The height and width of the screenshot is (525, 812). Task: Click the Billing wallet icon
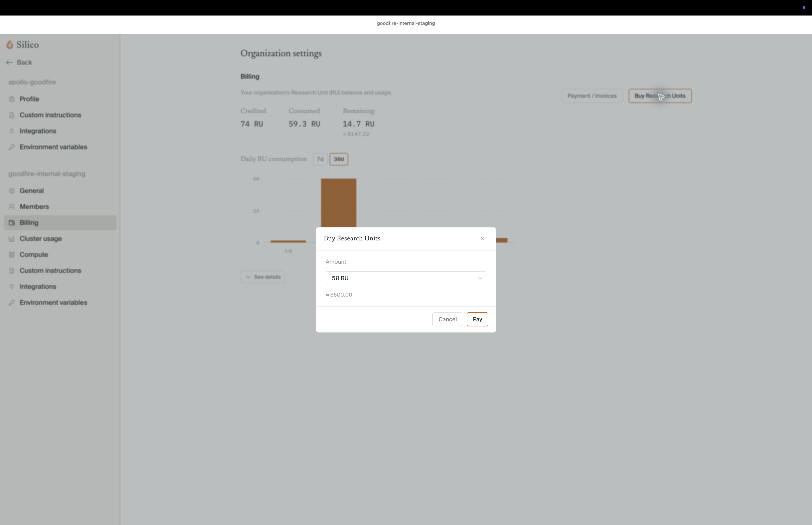pyautogui.click(x=12, y=223)
